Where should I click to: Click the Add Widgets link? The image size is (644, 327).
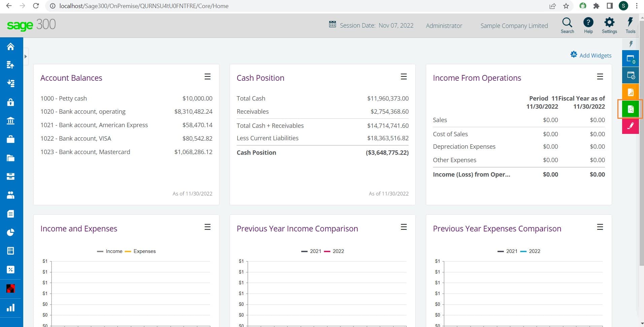click(591, 55)
